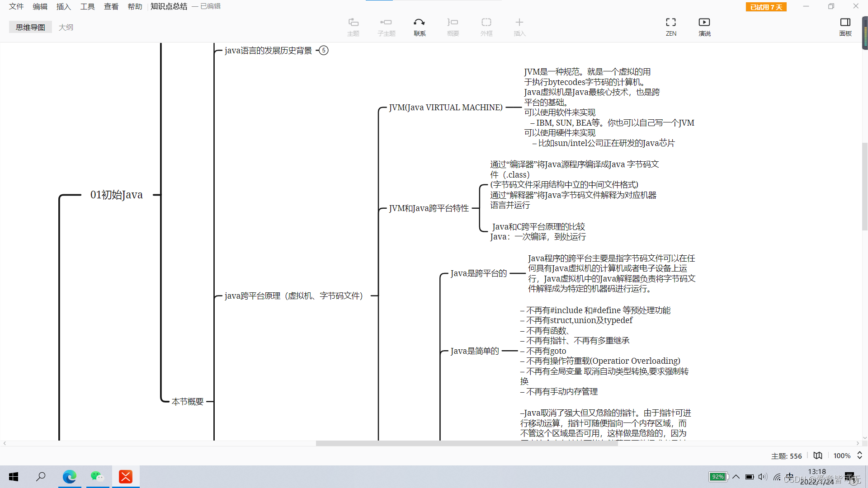Click the horizontal scrollbar thumb
Screen dimensions: 868x488
467,443
